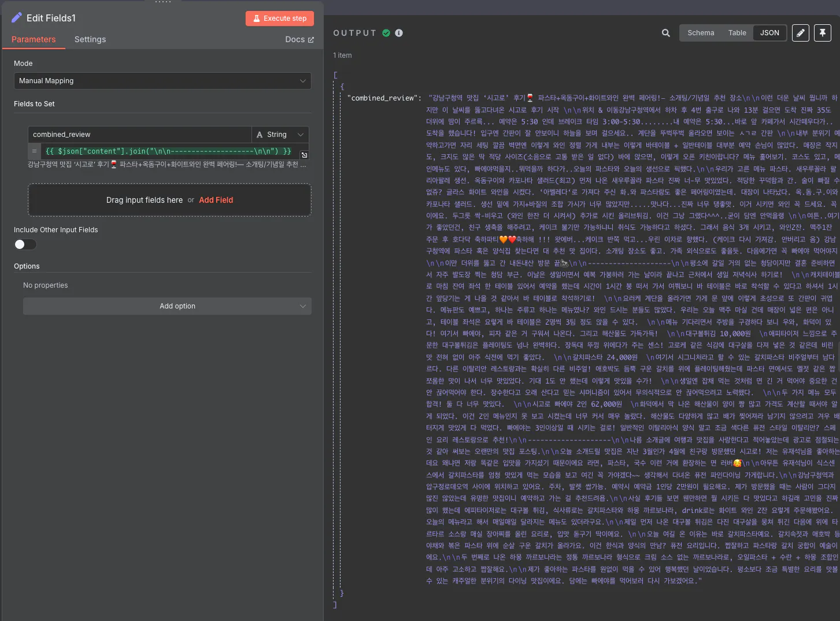Image resolution: width=840 pixels, height=621 pixels.
Task: Click the expression result preview text below field
Action: (x=167, y=165)
